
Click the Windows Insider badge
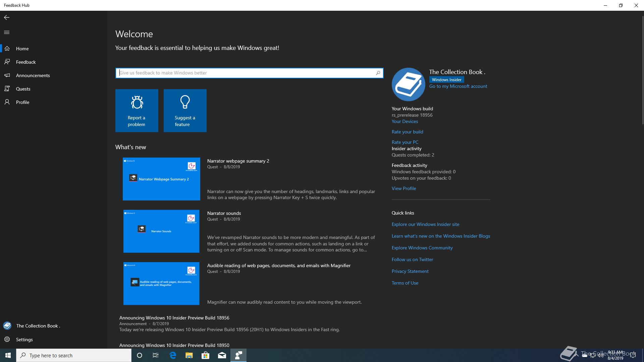446,79
